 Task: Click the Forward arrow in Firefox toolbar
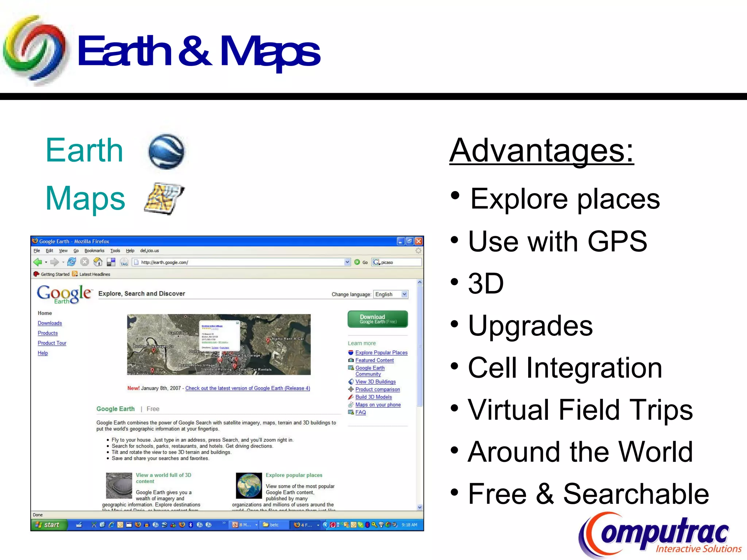pos(54,262)
